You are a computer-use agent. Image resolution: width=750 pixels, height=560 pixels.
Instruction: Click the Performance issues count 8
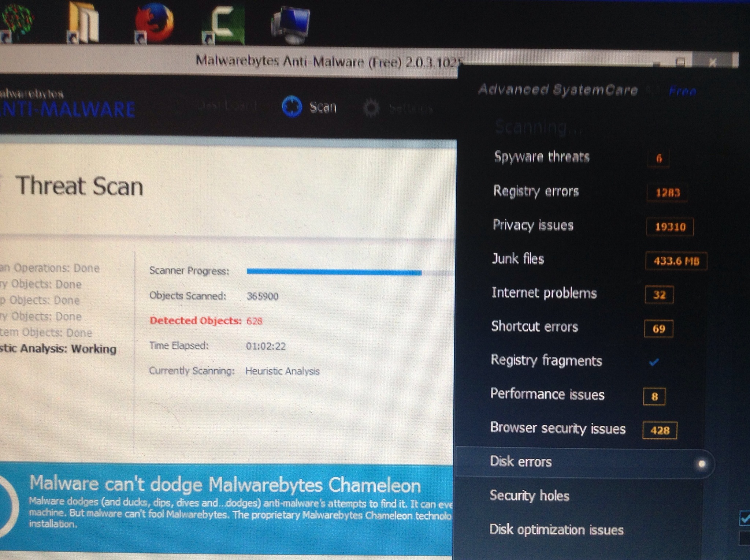click(x=654, y=396)
